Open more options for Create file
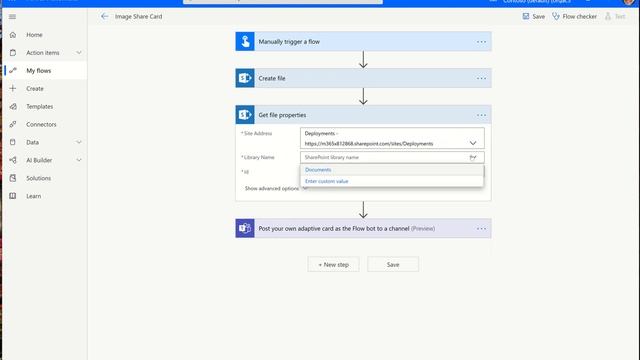 (x=481, y=78)
